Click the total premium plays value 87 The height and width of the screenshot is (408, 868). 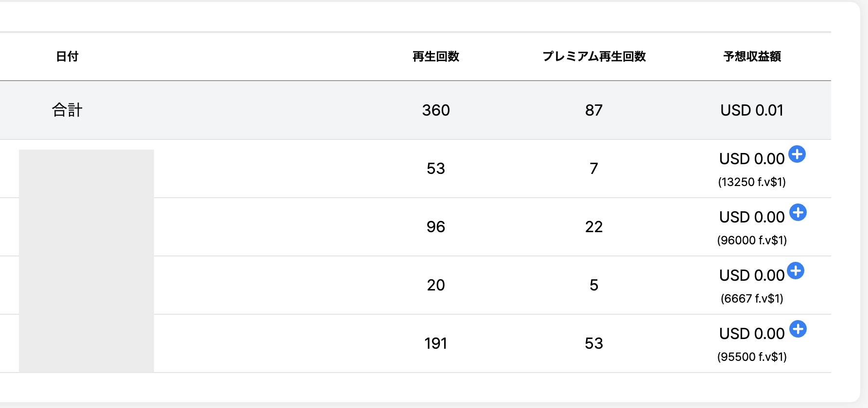tap(593, 110)
